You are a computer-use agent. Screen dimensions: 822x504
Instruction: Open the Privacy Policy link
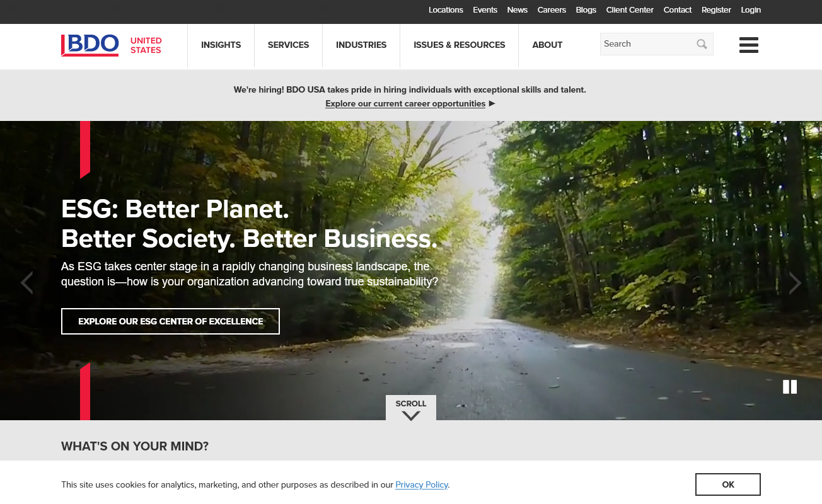point(422,485)
